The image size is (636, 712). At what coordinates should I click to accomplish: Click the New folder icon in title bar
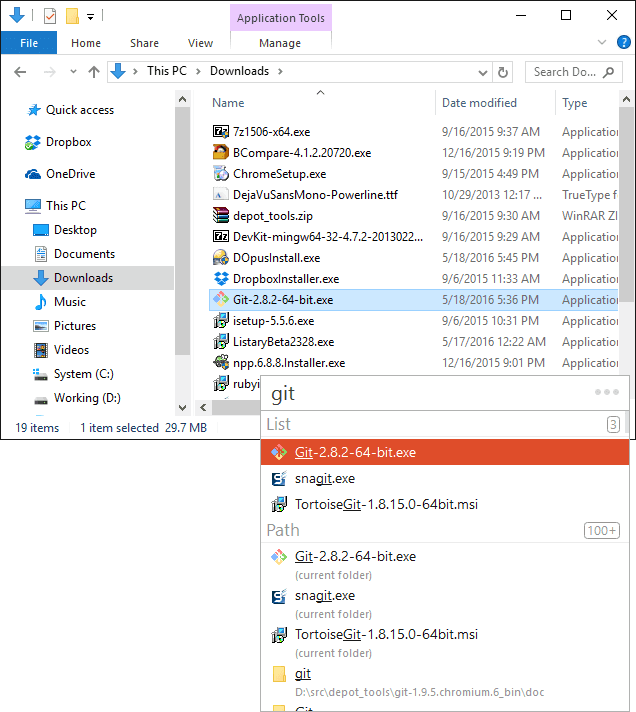72,16
